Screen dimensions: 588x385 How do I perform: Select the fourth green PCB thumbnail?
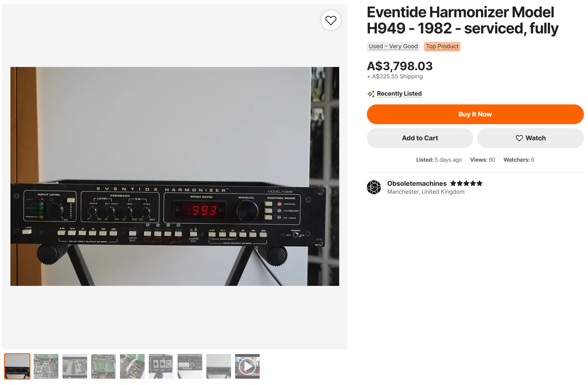[104, 366]
